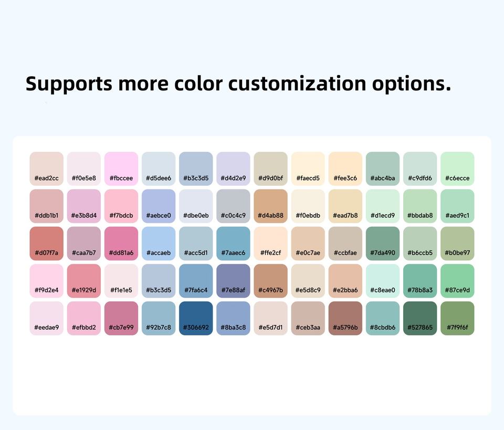The height and width of the screenshot is (430, 504).
Task: Click the sage #7da490 swatch
Action: tap(382, 243)
